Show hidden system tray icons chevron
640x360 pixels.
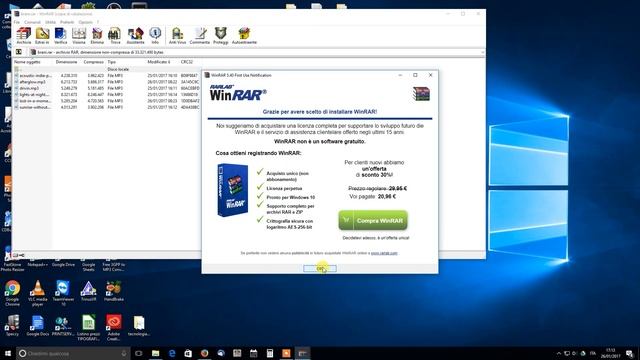(559, 353)
